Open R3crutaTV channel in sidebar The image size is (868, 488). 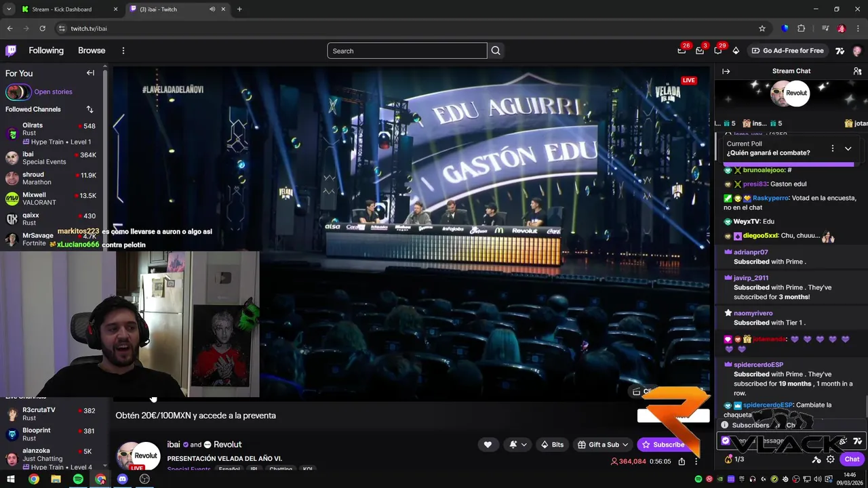pyautogui.click(x=51, y=413)
